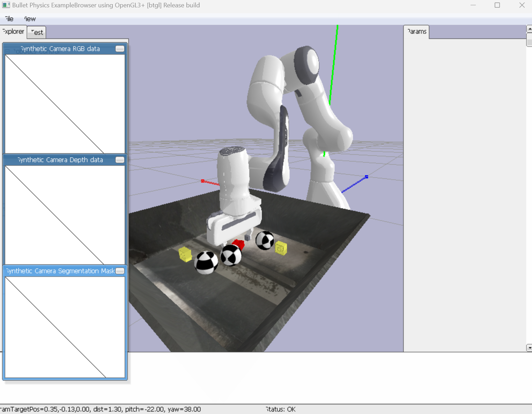The width and height of the screenshot is (532, 414).
Task: Close the ExampleBrowser window
Action: coord(522,5)
